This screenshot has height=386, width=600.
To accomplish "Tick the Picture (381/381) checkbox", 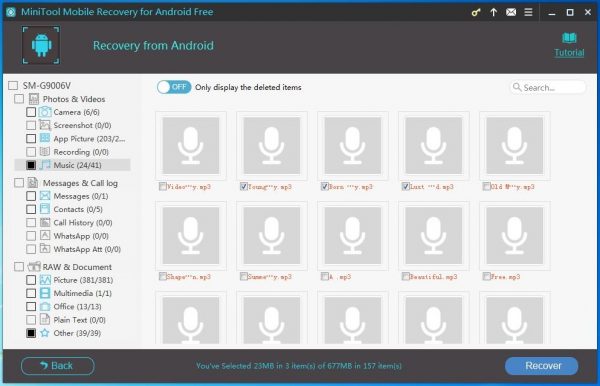I will (x=31, y=280).
